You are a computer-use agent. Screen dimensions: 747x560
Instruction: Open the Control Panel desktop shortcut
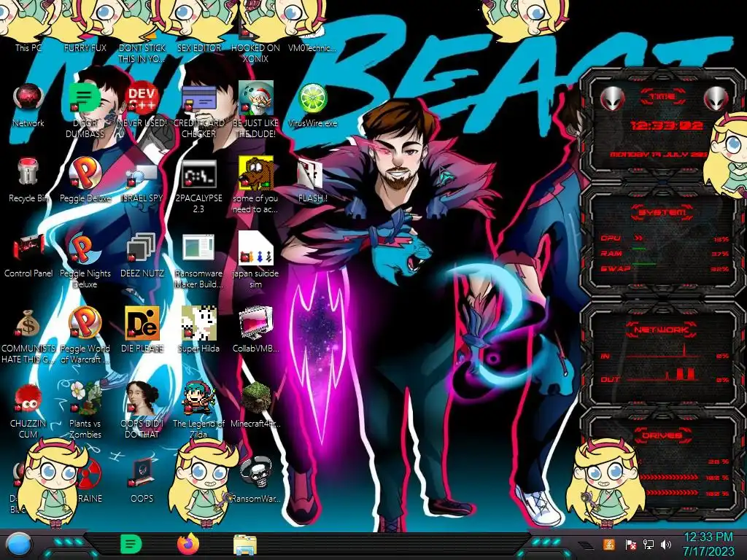pos(28,248)
